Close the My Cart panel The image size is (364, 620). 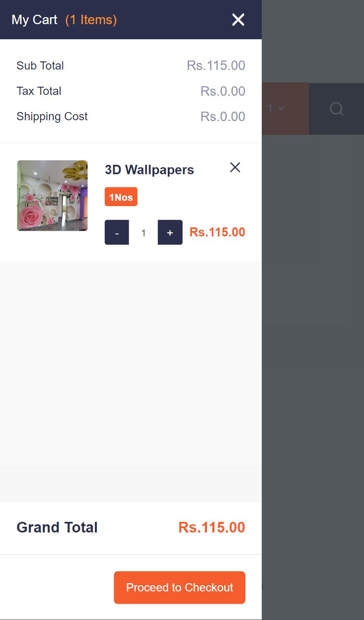(x=238, y=20)
